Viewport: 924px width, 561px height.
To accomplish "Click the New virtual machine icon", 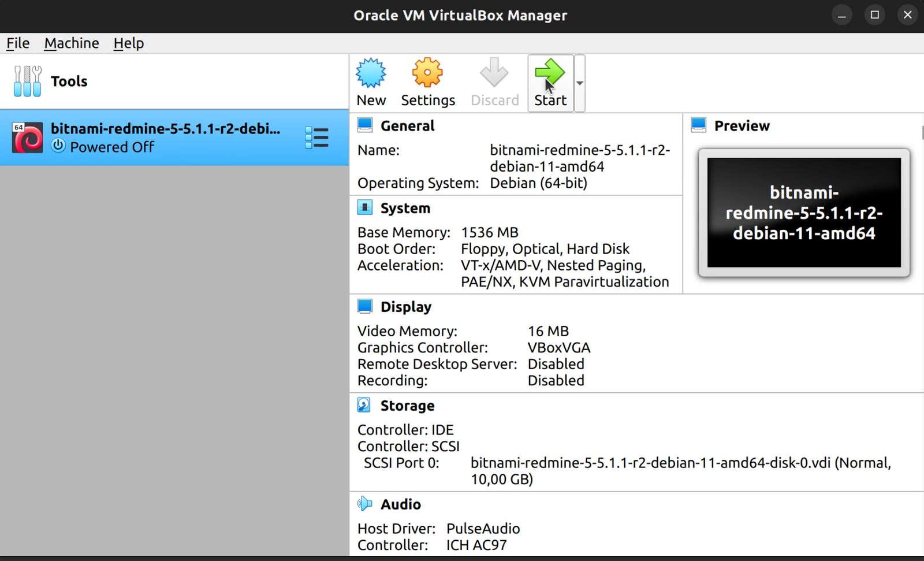I will [371, 73].
